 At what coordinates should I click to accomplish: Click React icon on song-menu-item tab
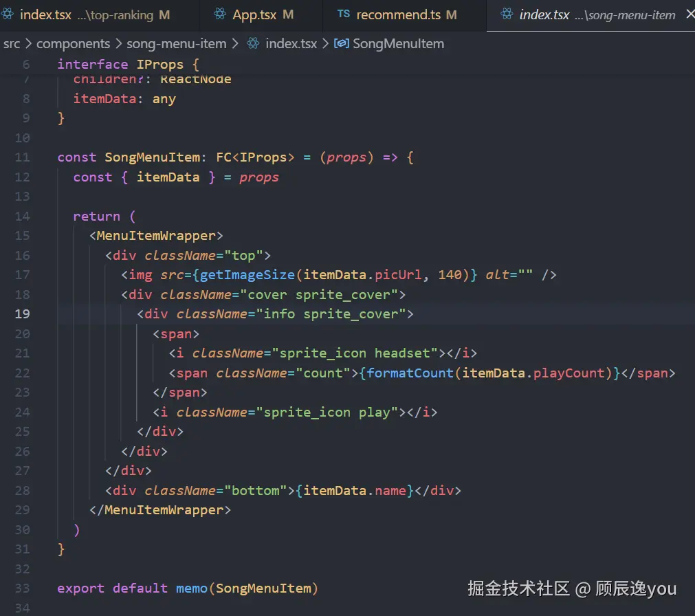click(x=507, y=14)
